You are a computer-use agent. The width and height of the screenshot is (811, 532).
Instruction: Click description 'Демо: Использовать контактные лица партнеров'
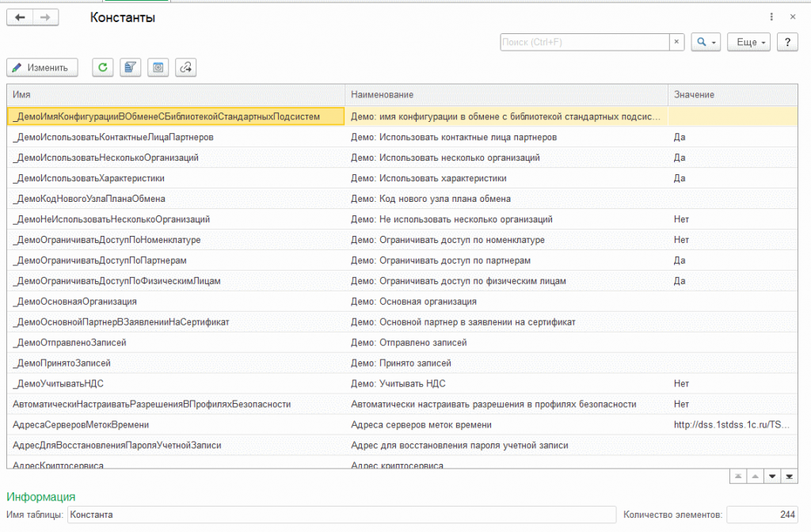454,137
